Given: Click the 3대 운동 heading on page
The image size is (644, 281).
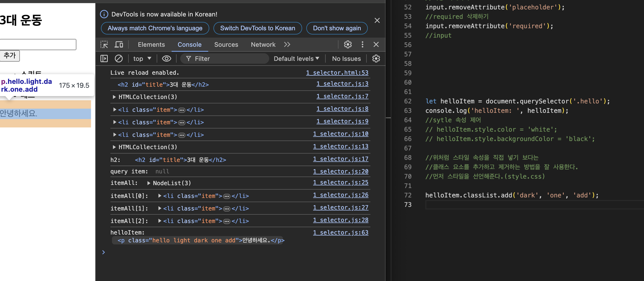Looking at the screenshot, I should click(x=21, y=20).
